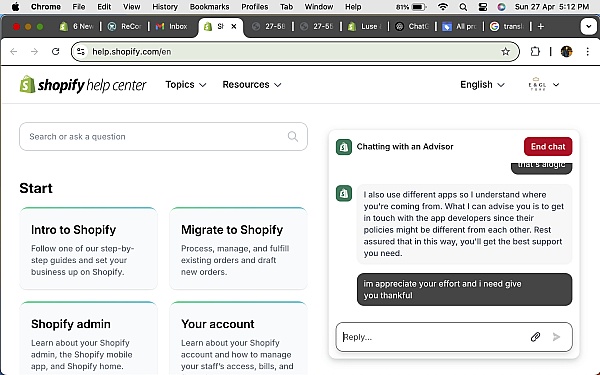Image resolution: width=600 pixels, height=375 pixels.
Task: Reload the page
Action: tap(55, 52)
